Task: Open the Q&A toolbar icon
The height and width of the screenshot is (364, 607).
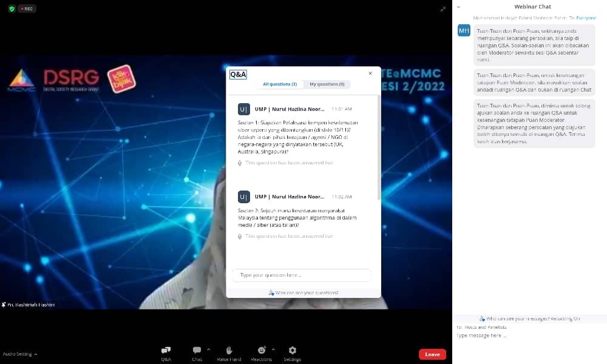Action: tap(166, 350)
